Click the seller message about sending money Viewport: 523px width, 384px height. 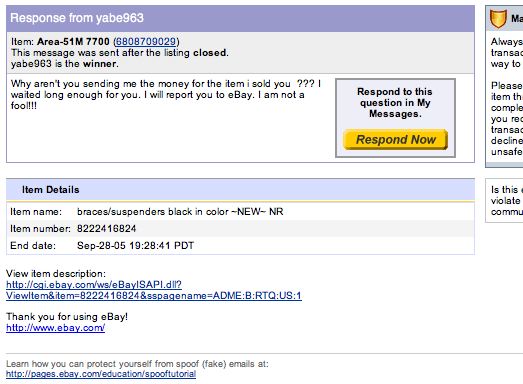coord(166,95)
